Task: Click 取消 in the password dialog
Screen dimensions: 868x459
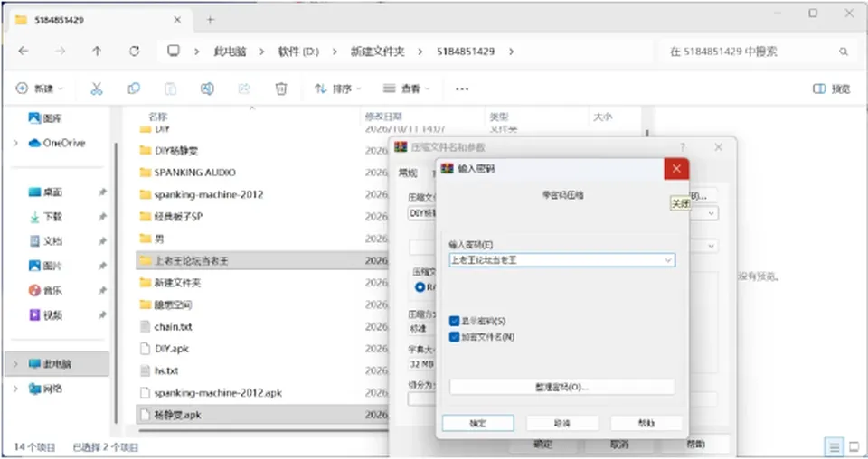Action: pos(561,423)
